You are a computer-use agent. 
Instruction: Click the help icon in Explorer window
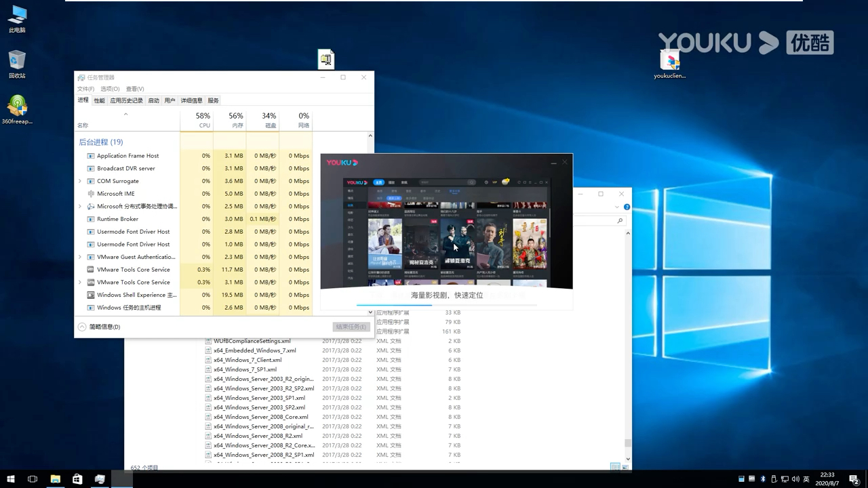[627, 207]
